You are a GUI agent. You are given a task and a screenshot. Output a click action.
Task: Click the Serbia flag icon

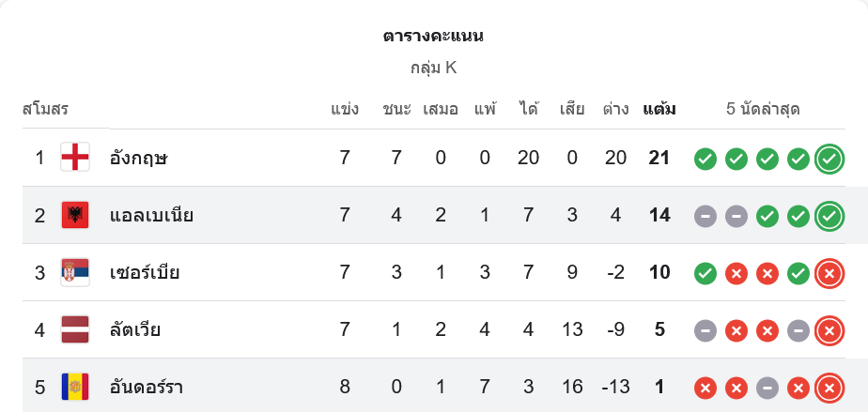coord(75,273)
